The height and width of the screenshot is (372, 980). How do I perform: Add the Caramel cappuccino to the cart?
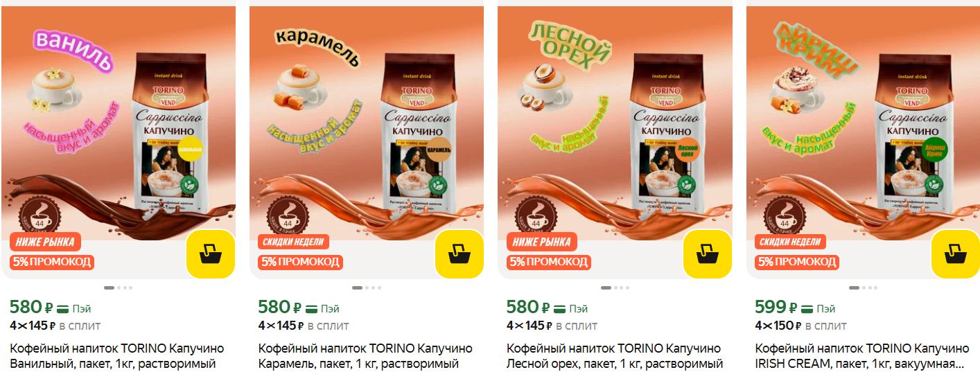tap(459, 254)
